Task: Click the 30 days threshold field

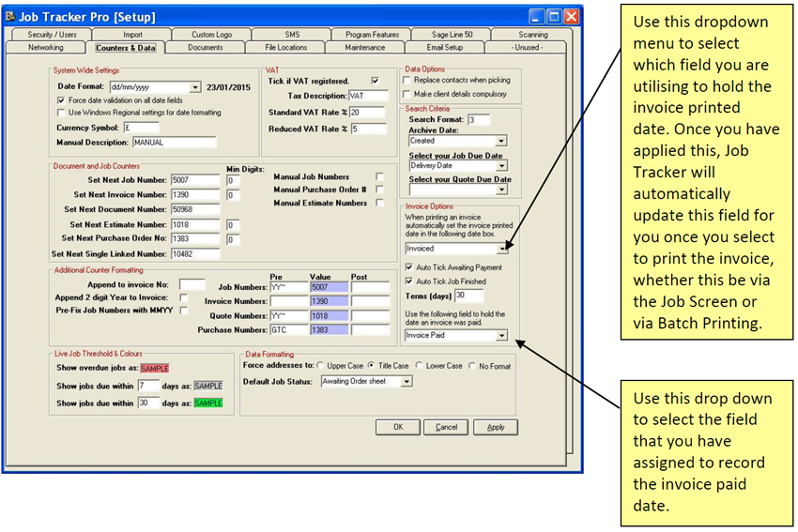Action: [148, 403]
